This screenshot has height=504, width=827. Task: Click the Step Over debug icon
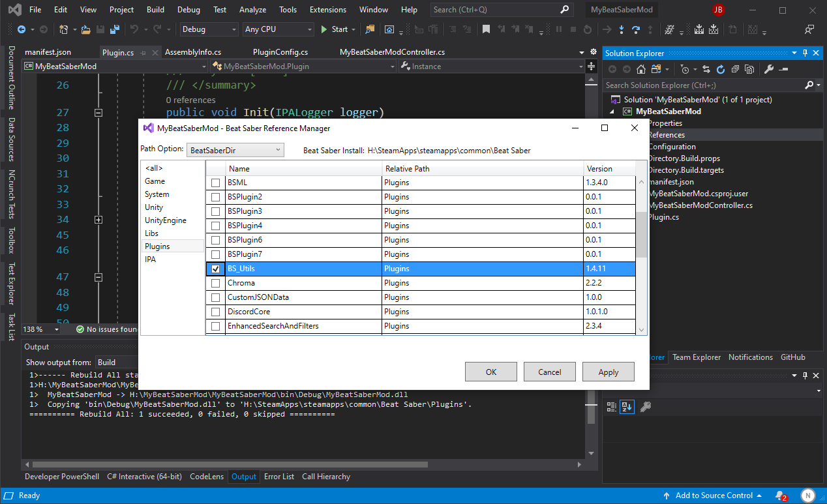click(x=636, y=29)
